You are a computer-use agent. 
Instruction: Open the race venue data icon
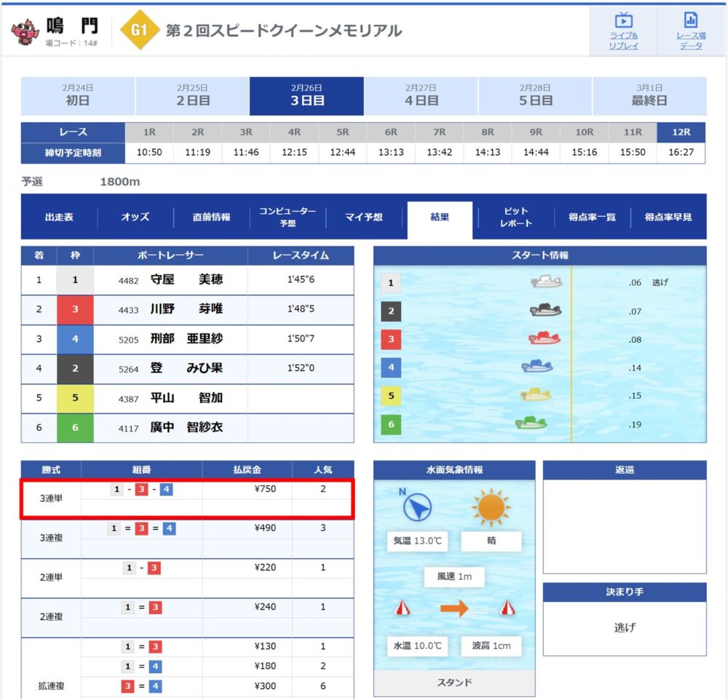pos(690,21)
